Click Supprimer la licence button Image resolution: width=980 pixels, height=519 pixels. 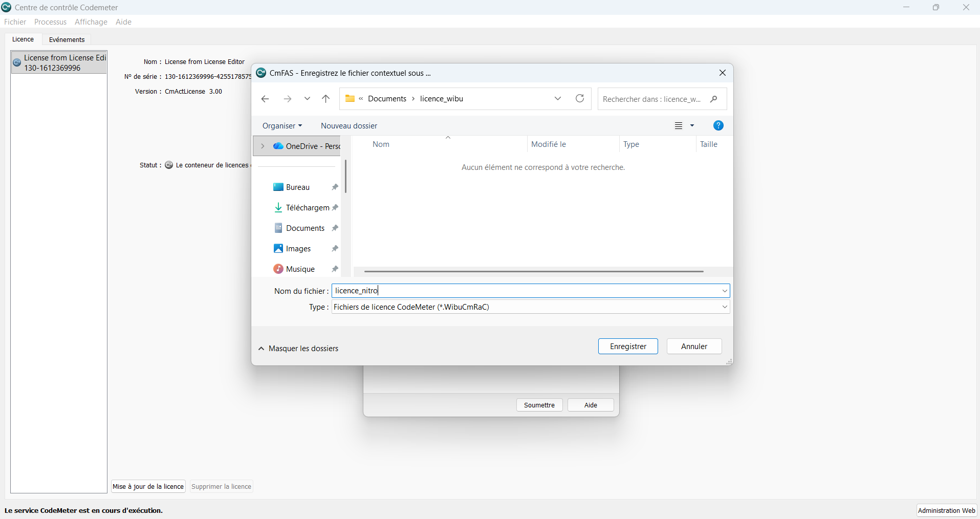(x=221, y=487)
